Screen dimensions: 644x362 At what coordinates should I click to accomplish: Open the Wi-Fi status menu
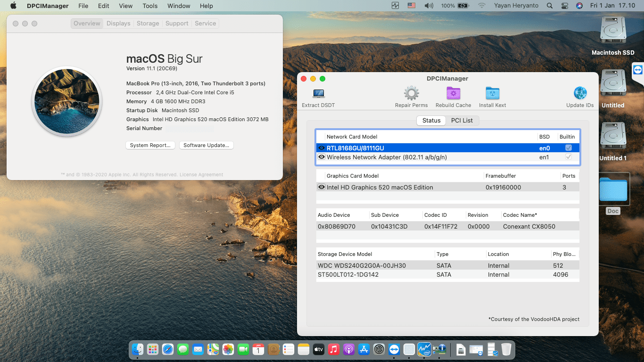pos(481,6)
